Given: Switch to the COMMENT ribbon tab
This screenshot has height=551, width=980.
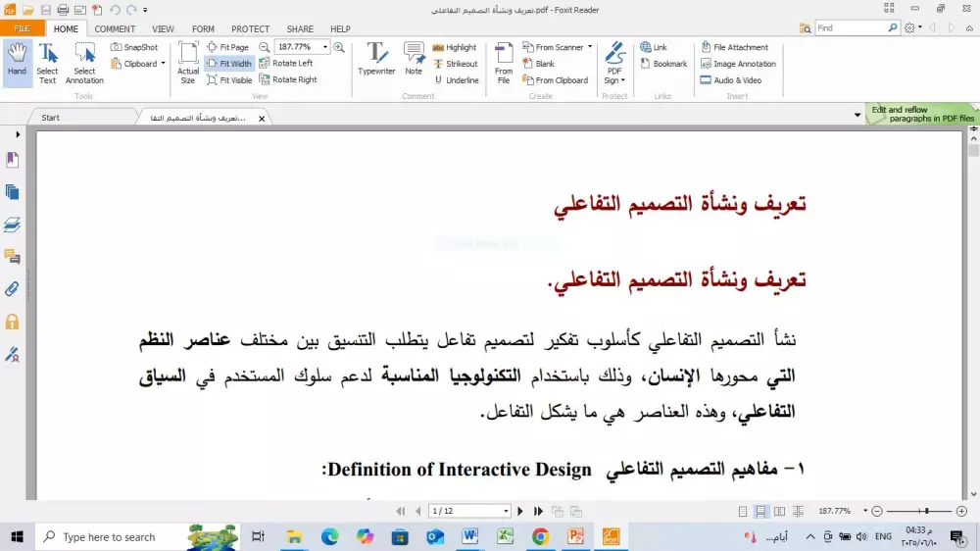Looking at the screenshot, I should click(115, 28).
